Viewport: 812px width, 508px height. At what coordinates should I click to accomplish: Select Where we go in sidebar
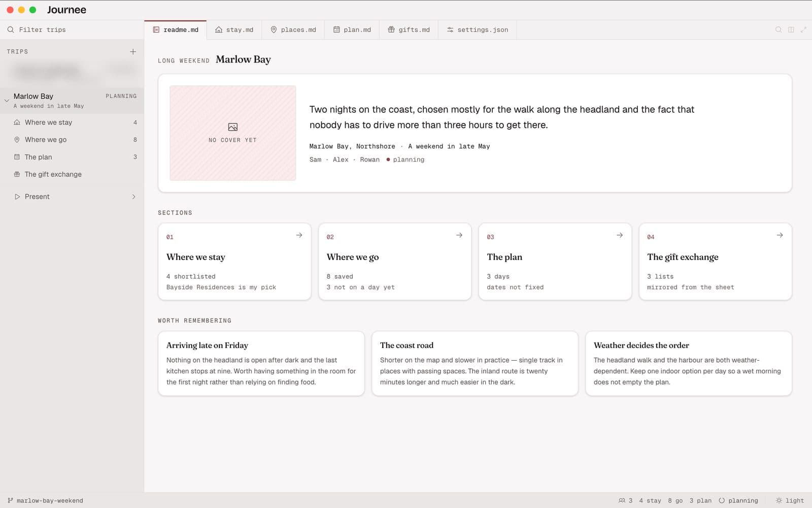(x=72, y=140)
